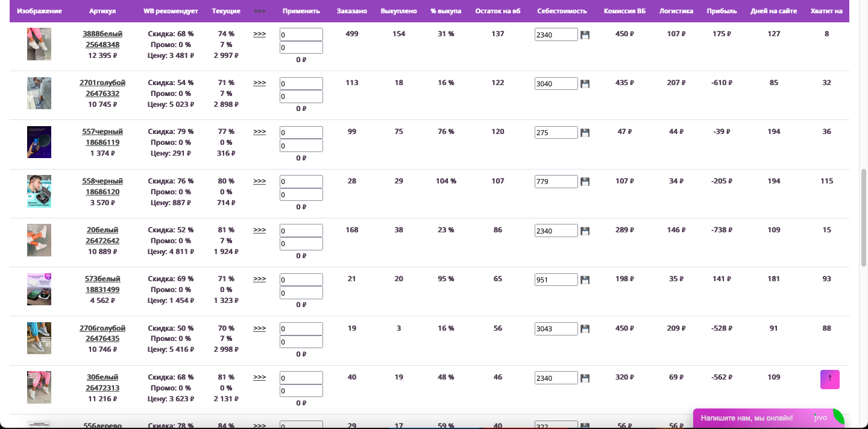The image size is (868, 429).
Task: Click first apply input in 20белый row
Action: pos(301,230)
